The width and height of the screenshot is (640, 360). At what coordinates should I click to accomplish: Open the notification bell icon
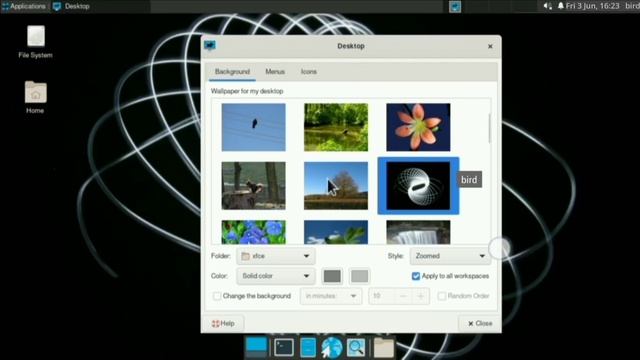[x=561, y=6]
